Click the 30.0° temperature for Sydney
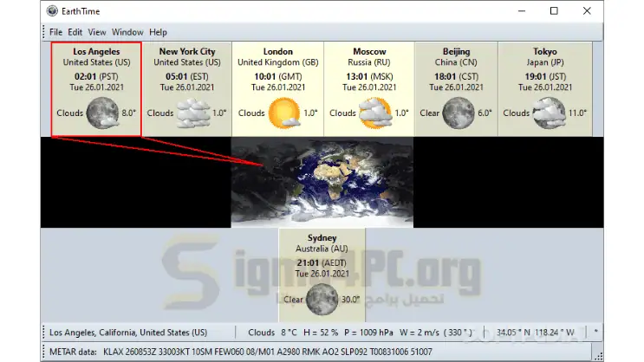 click(350, 300)
